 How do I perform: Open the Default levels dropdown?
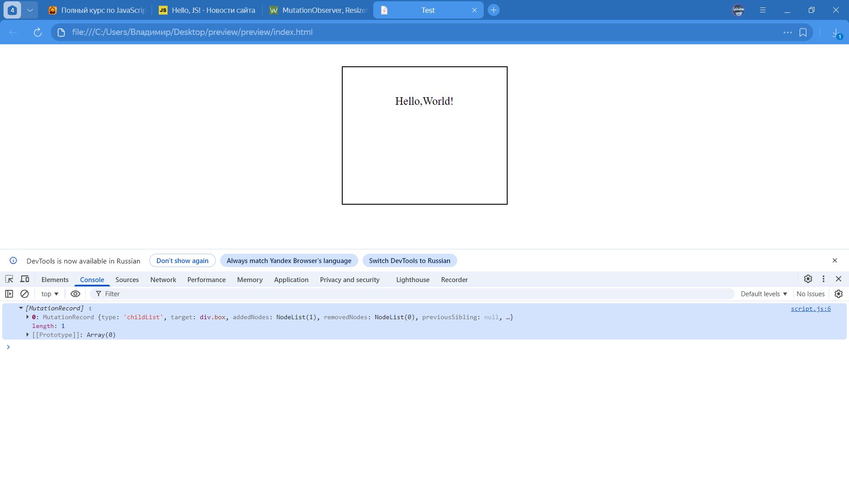point(764,294)
